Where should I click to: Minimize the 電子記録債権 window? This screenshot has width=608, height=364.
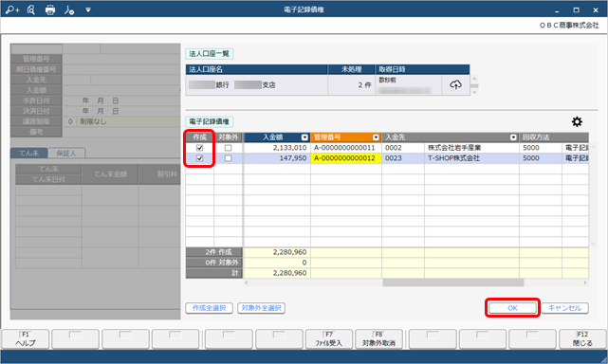click(557, 10)
